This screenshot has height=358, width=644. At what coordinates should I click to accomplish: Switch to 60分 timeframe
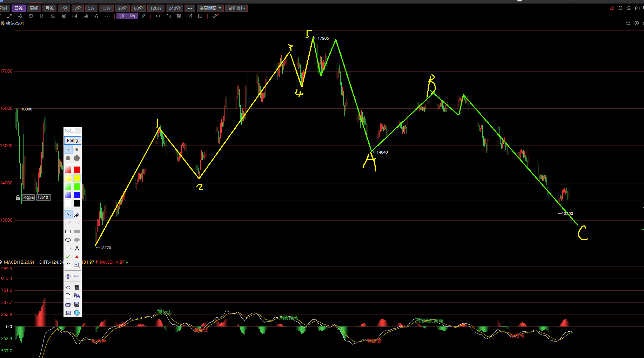click(139, 8)
